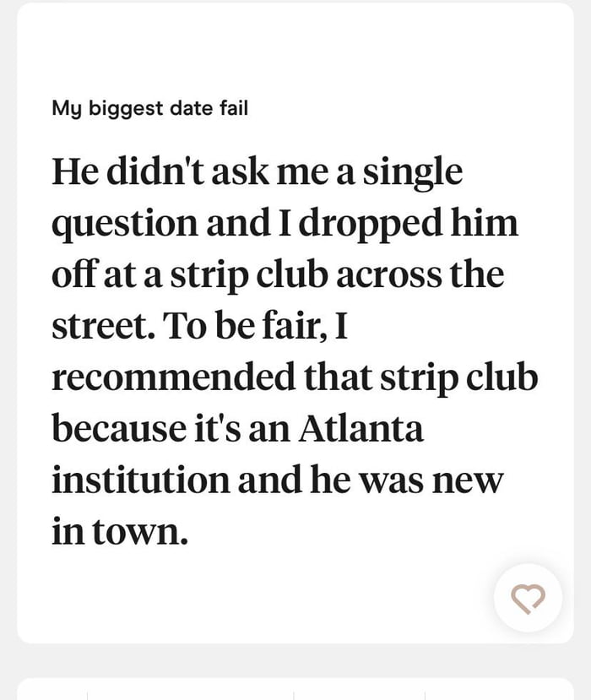591x700 pixels.
Task: Tap the line 'off at a strip club across the'
Action: point(277,274)
